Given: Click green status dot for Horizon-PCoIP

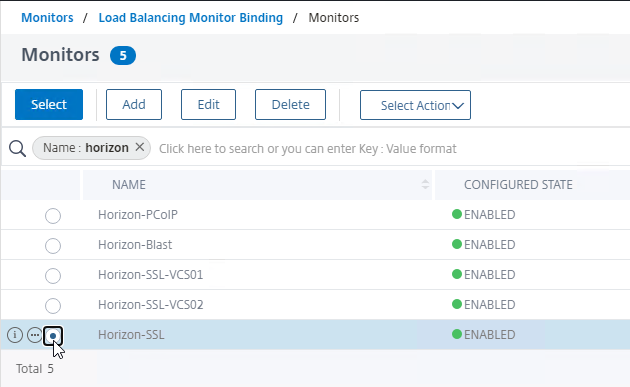Looking at the screenshot, I should [456, 214].
